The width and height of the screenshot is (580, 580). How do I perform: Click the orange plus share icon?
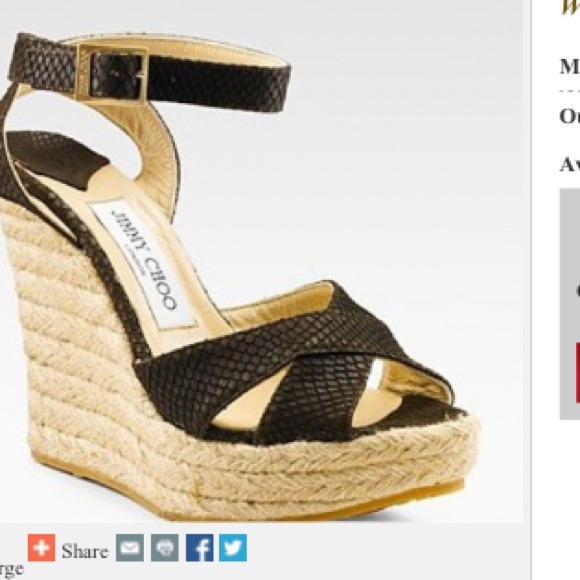click(x=41, y=547)
